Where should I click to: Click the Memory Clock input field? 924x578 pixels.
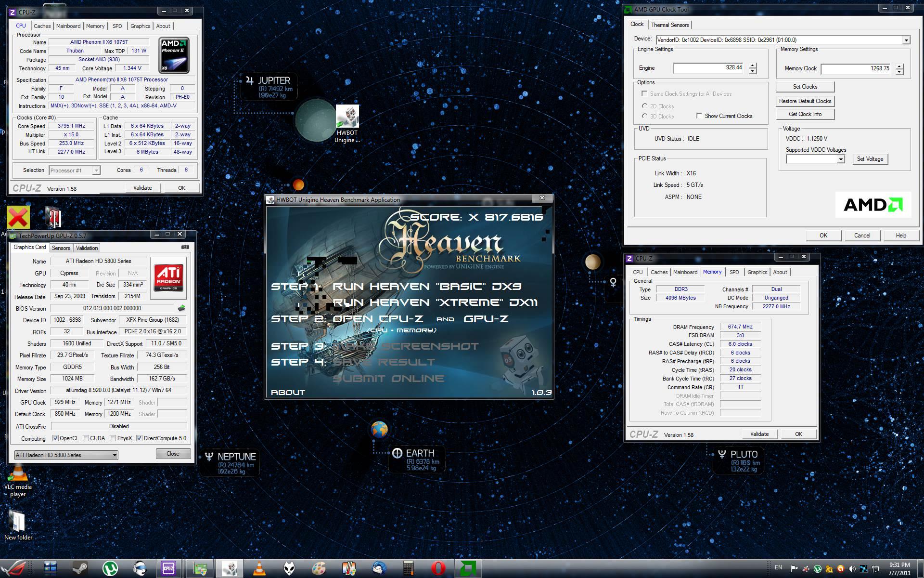(x=857, y=69)
